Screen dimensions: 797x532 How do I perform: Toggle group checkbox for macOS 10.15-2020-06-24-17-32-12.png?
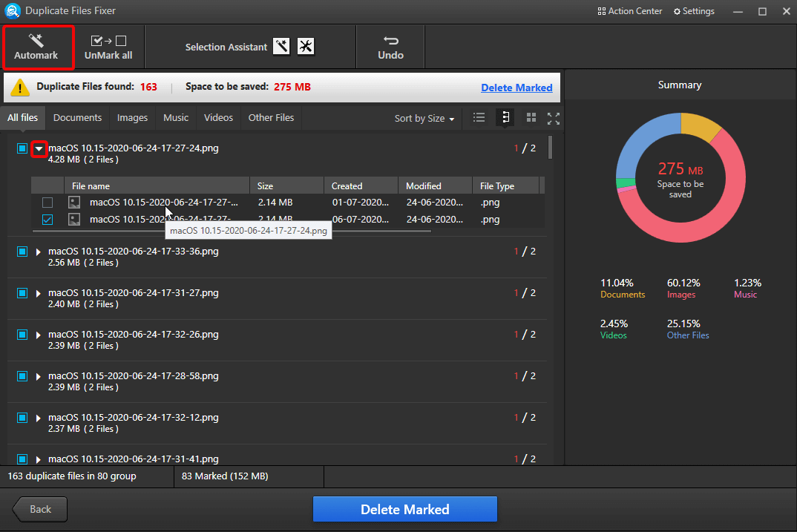(x=22, y=418)
